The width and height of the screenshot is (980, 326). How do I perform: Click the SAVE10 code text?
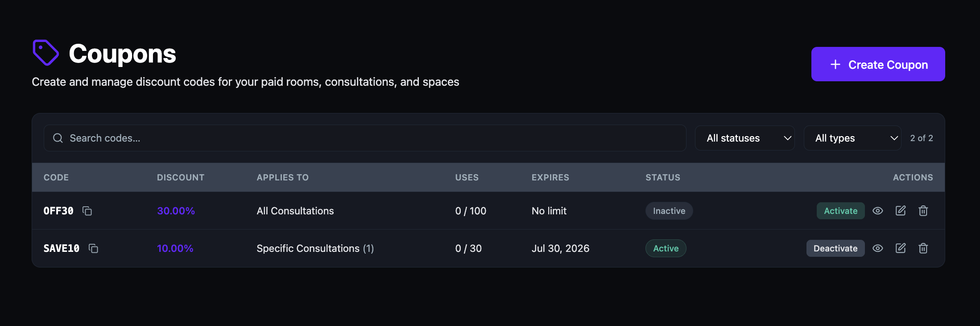pyautogui.click(x=62, y=248)
